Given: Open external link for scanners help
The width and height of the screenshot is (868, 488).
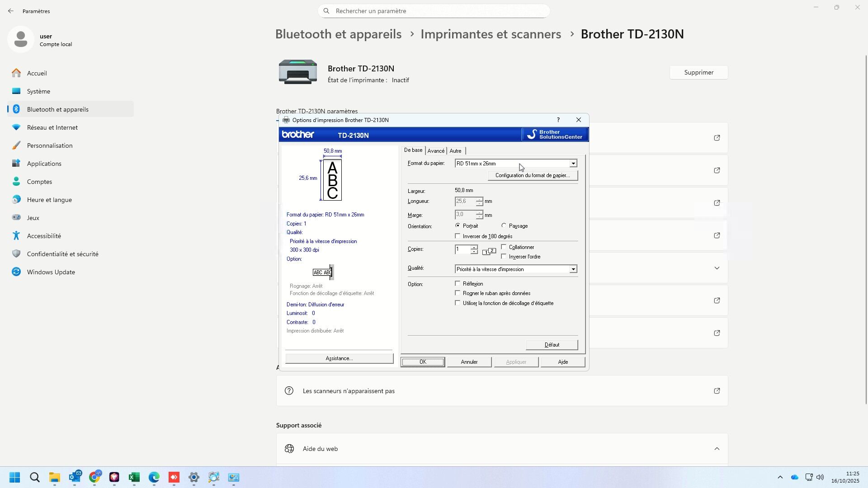Looking at the screenshot, I should coord(717,391).
